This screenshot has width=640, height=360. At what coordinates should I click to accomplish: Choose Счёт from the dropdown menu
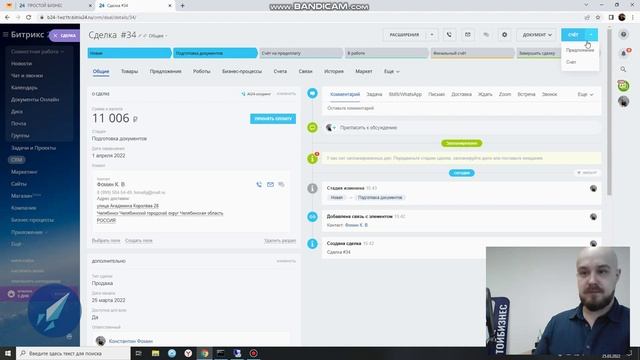click(x=571, y=62)
